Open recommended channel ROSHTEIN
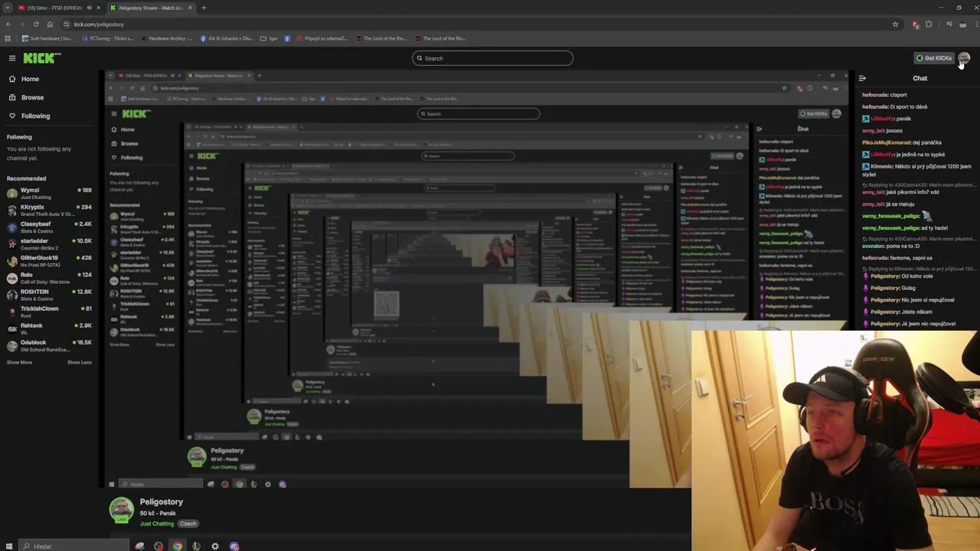 (x=49, y=294)
